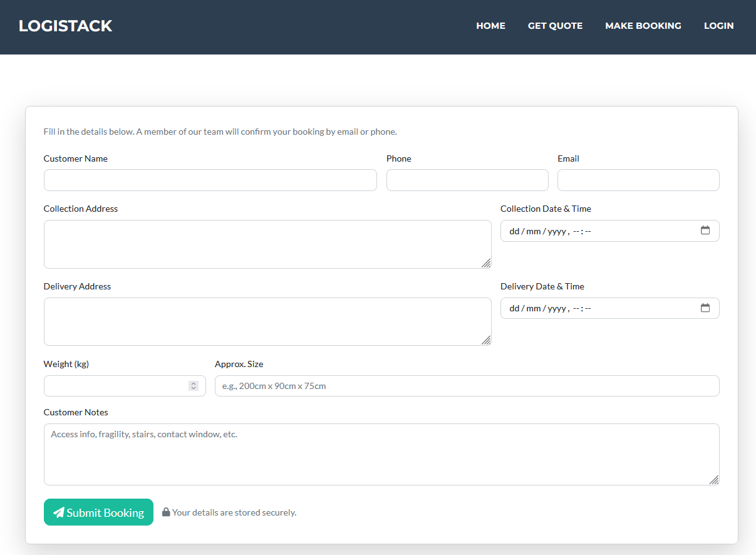Grab the Collection Address resize handle
Viewport: 756px width, 555px height.
click(x=486, y=263)
